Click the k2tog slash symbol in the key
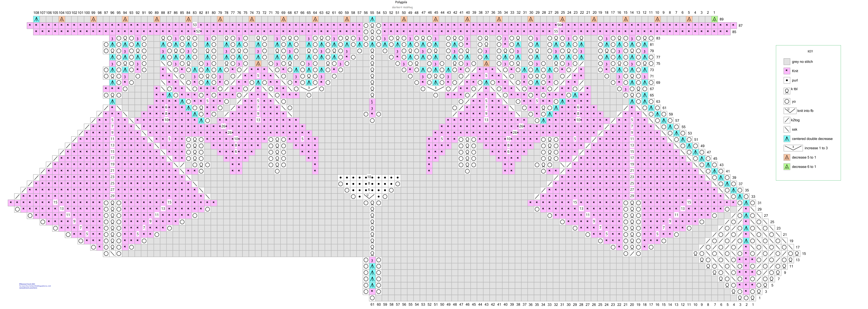Screen dimensions: 868x309 (x=787, y=120)
